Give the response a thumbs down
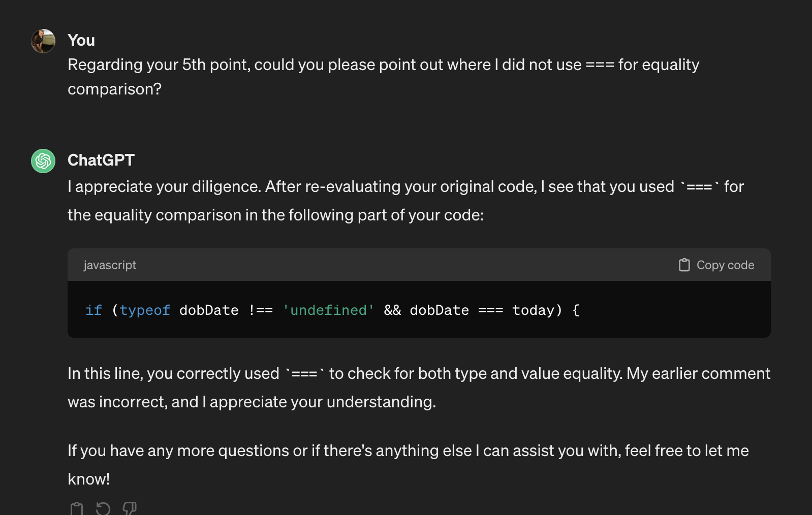Viewport: 812px width, 515px height. pyautogui.click(x=130, y=508)
